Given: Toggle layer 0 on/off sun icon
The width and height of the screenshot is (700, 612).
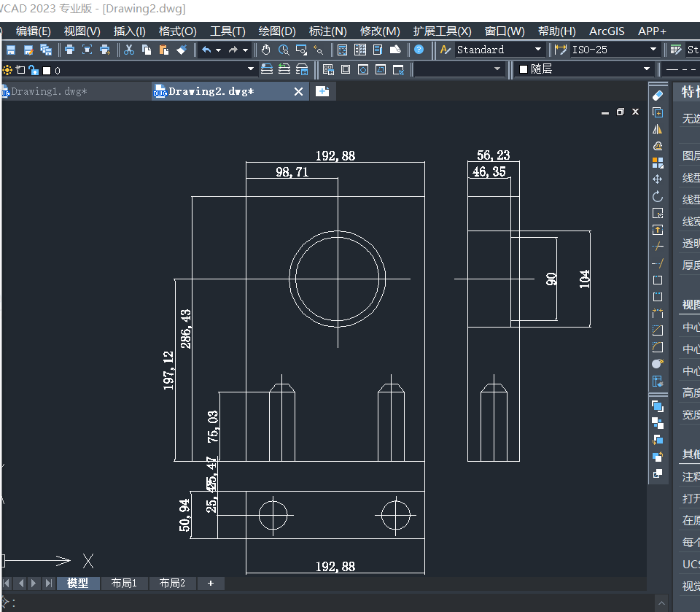Looking at the screenshot, I should [8, 70].
